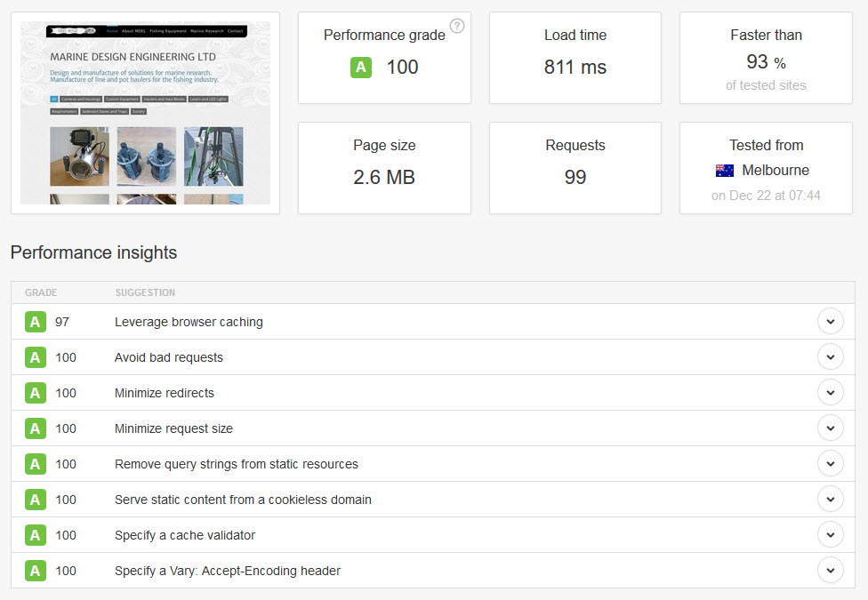Image resolution: width=868 pixels, height=600 pixels.
Task: Expand the Specify a cache validator chevron
Action: (x=831, y=535)
